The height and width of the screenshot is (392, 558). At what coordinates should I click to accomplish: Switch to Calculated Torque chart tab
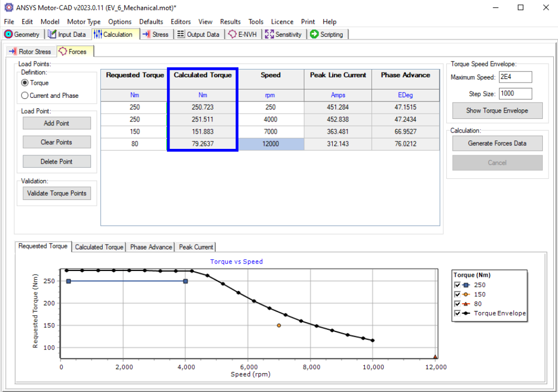99,247
